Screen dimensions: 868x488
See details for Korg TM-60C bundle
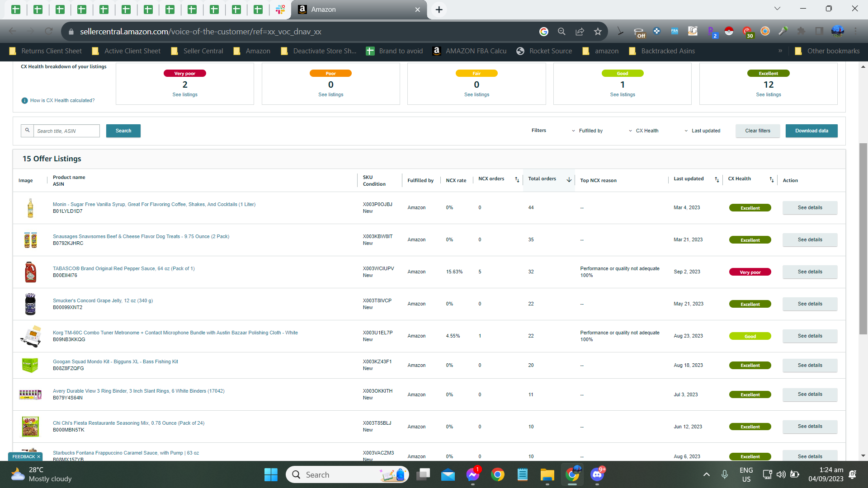810,336
